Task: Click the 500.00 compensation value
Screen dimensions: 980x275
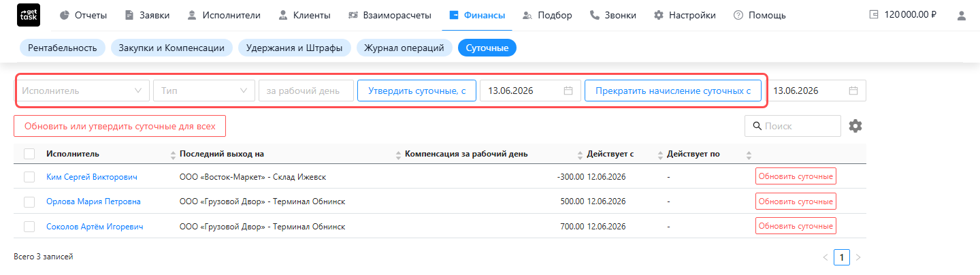Action: click(x=572, y=201)
